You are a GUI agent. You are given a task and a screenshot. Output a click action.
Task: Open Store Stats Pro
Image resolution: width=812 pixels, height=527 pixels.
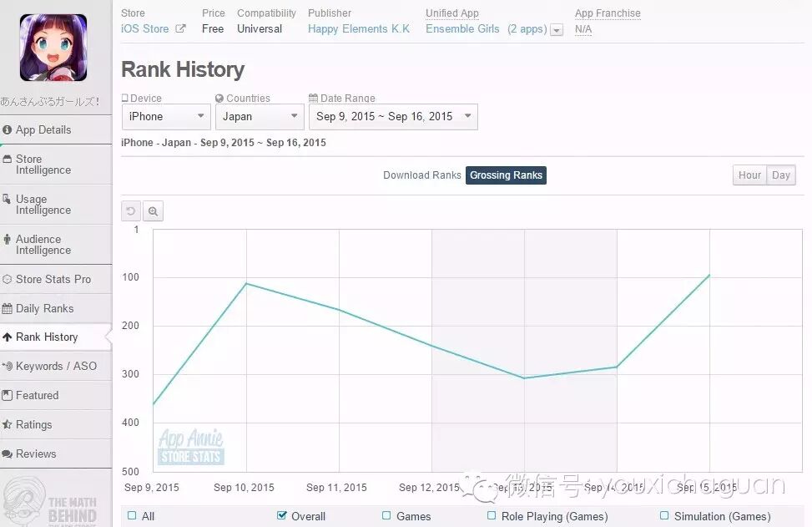point(56,279)
